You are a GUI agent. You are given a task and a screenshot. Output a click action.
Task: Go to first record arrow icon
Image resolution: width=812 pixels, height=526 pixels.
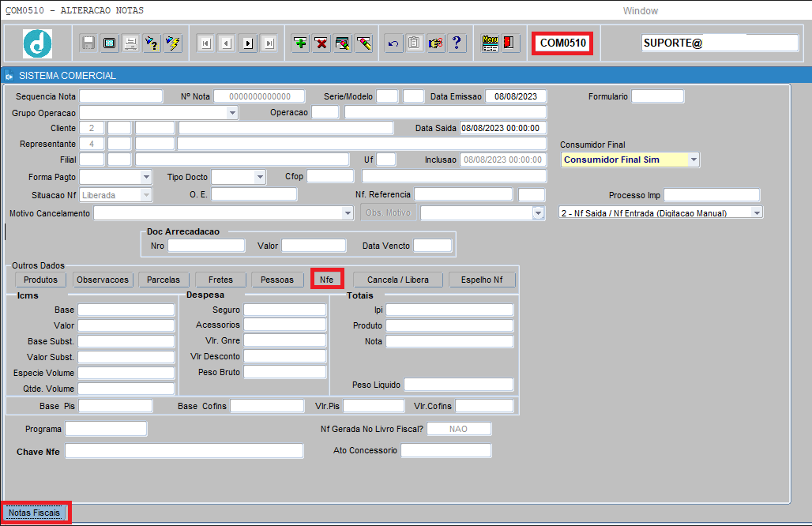click(x=205, y=43)
